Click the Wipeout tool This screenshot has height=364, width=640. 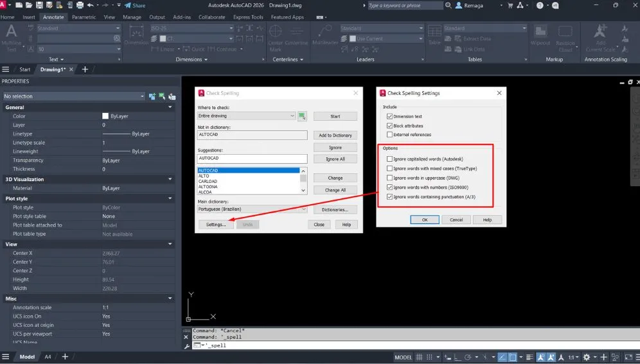540,35
